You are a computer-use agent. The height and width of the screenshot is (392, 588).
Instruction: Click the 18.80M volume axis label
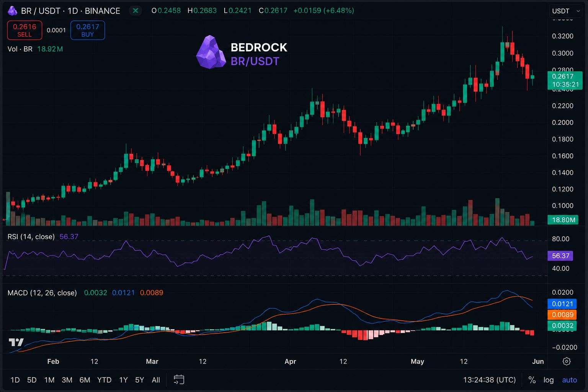[563, 220]
